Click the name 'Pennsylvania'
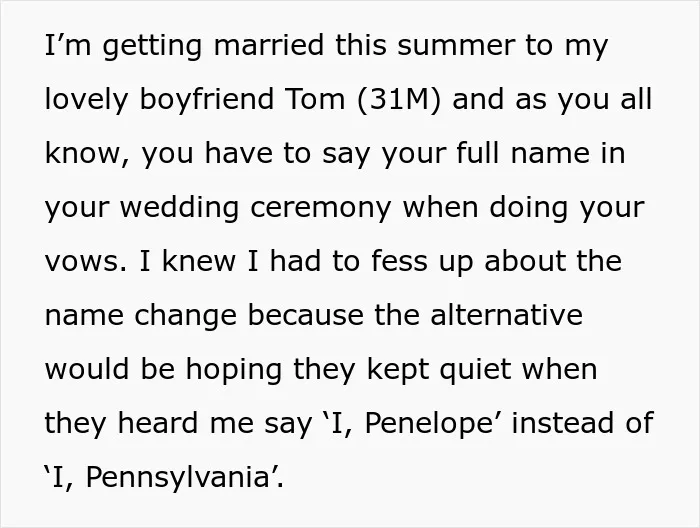This screenshot has width=700, height=528. click(x=177, y=478)
